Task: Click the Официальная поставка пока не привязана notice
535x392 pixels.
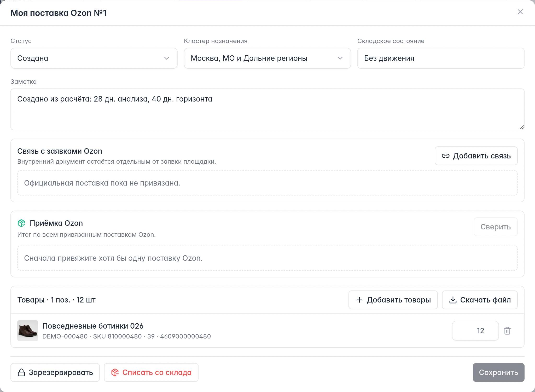Action: (267, 183)
